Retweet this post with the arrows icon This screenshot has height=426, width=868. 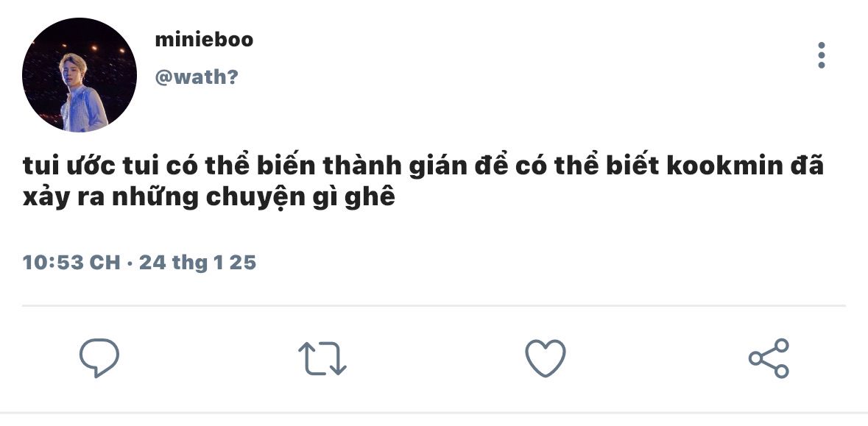[x=322, y=358]
